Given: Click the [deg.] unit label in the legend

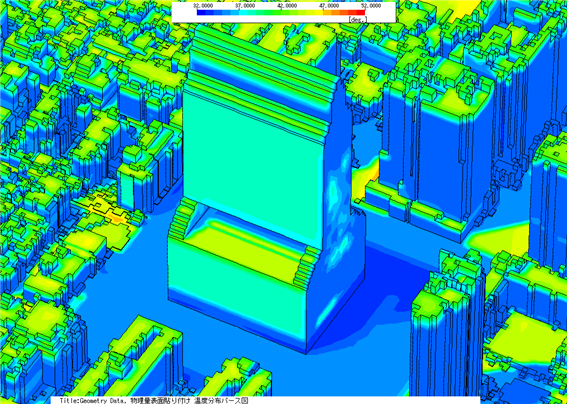Looking at the screenshot, I should pos(357,19).
